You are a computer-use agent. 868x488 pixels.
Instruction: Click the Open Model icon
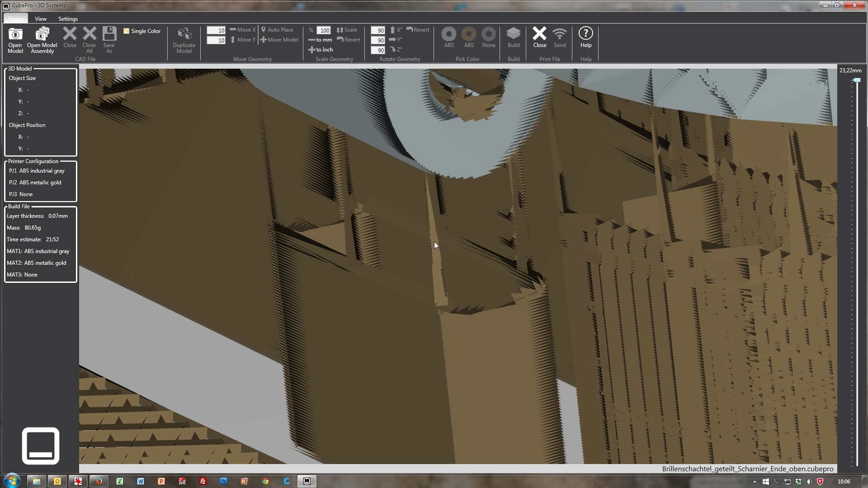pyautogui.click(x=15, y=35)
